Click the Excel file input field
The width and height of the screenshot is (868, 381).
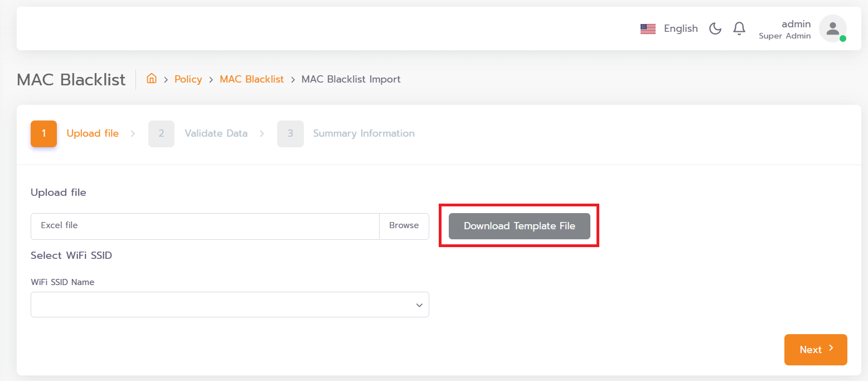coord(205,226)
